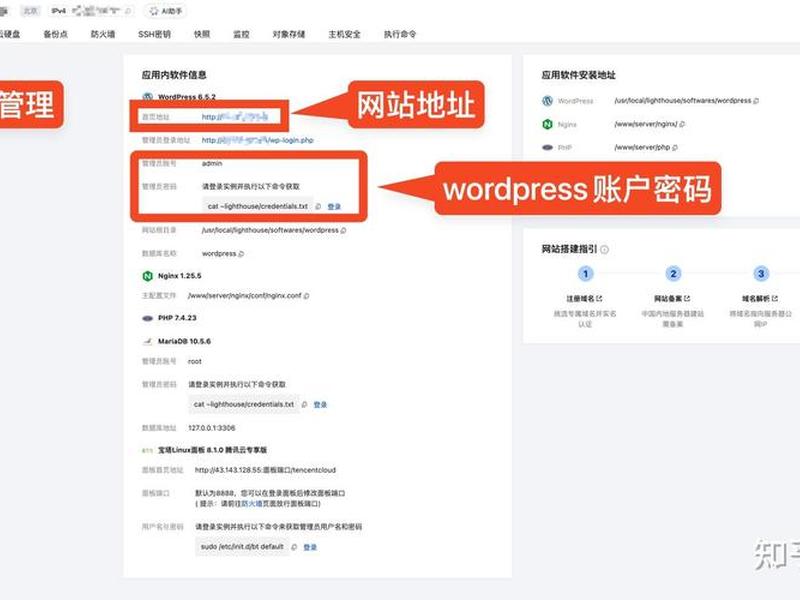This screenshot has width=800, height=600.
Task: Click the Nginx 1.25.5 logo icon
Action: (147, 276)
